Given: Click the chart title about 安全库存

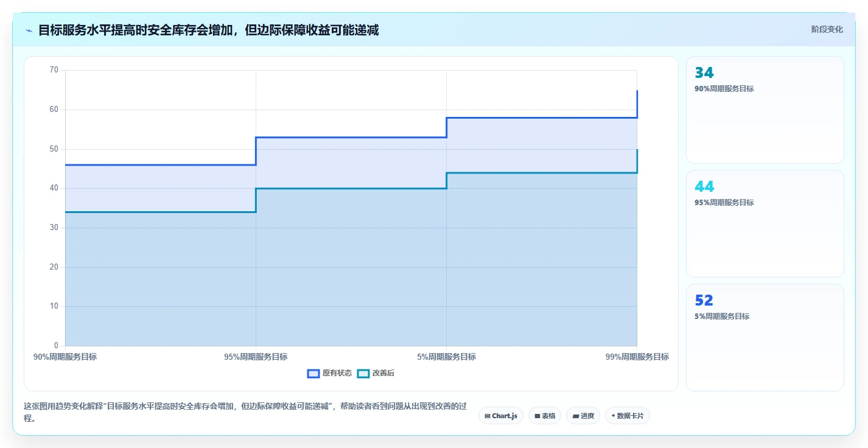Looking at the screenshot, I should tap(209, 30).
